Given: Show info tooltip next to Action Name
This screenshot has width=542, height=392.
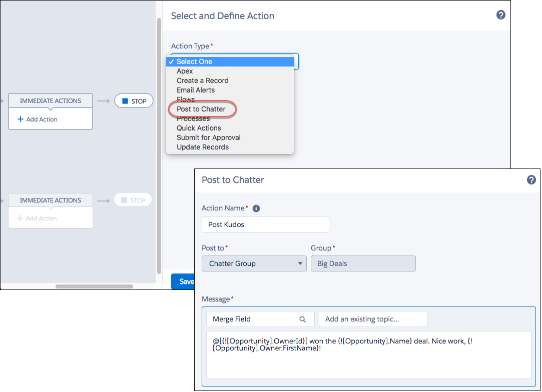Looking at the screenshot, I should tap(256, 208).
